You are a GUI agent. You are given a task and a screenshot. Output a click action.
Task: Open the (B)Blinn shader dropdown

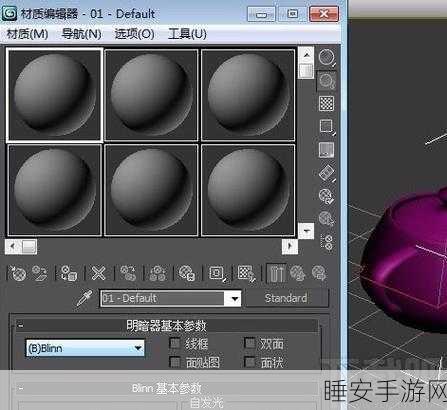click(85, 348)
